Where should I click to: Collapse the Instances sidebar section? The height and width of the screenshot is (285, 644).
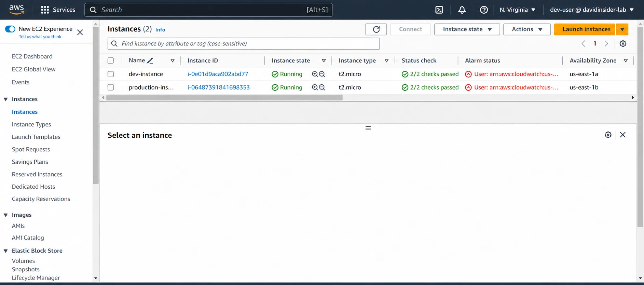(6, 99)
